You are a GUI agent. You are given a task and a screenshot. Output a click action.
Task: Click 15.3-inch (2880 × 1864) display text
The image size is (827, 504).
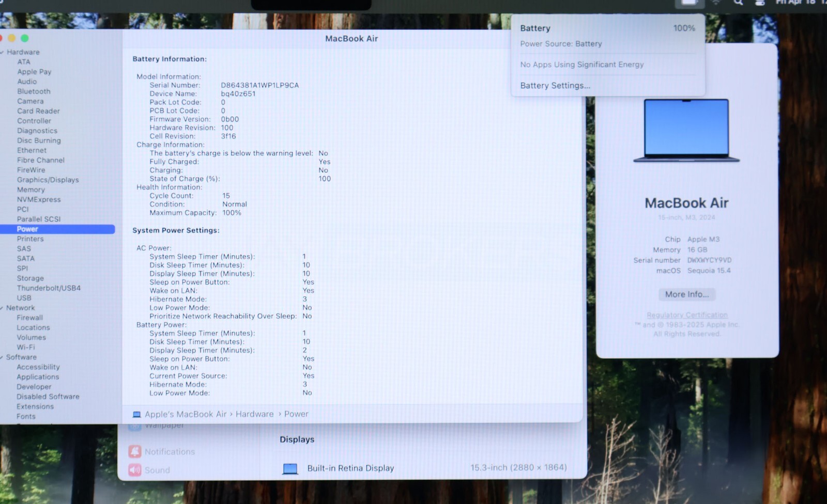pyautogui.click(x=518, y=467)
